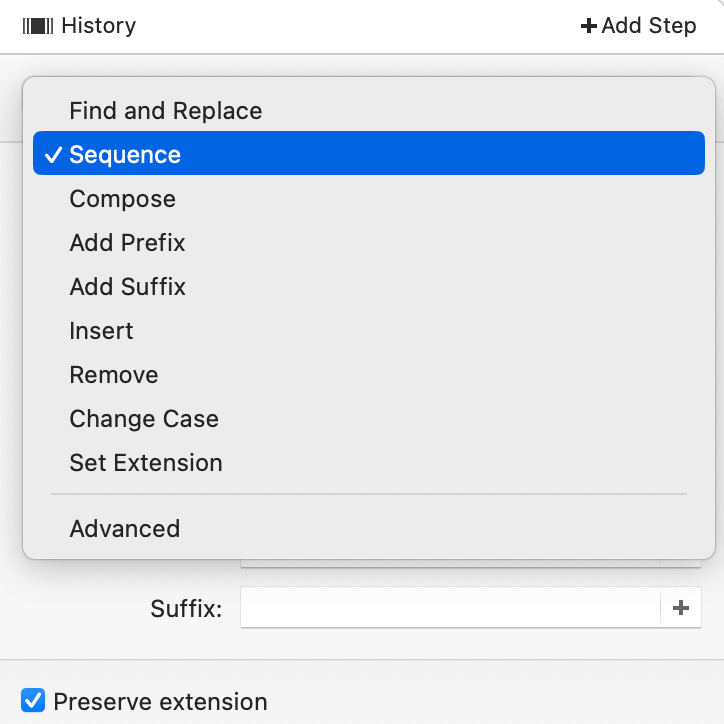Select the Change Case option
This screenshot has width=724, height=724.
click(x=144, y=419)
